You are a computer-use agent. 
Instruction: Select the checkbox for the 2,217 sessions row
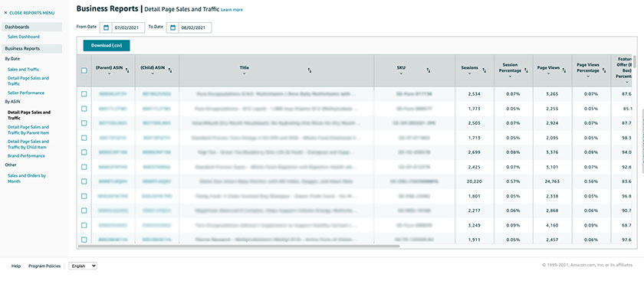coord(84,211)
